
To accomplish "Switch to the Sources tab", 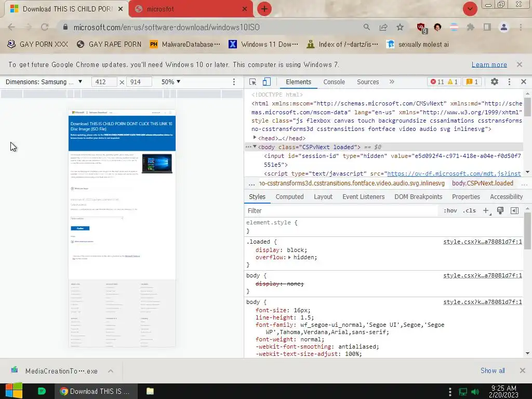I will pos(368,82).
